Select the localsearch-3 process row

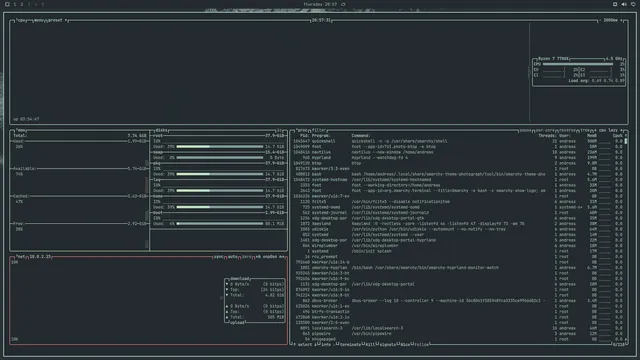(x=458, y=328)
